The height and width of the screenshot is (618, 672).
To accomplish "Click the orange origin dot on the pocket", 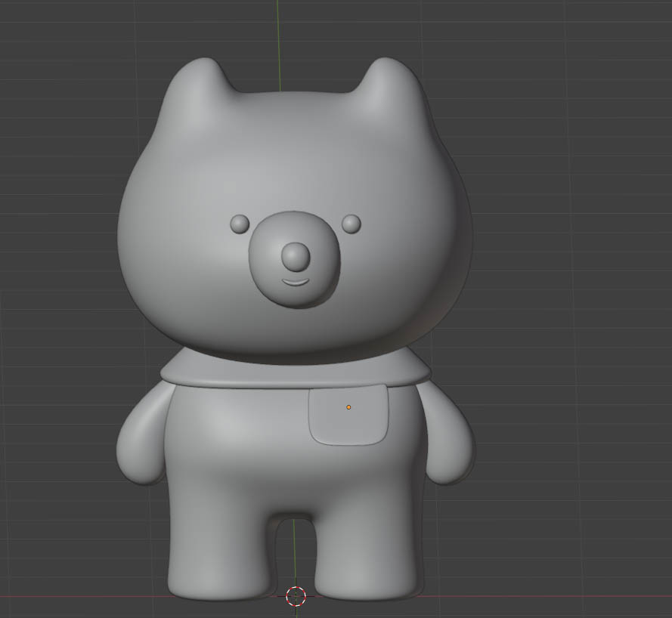I will click(348, 407).
